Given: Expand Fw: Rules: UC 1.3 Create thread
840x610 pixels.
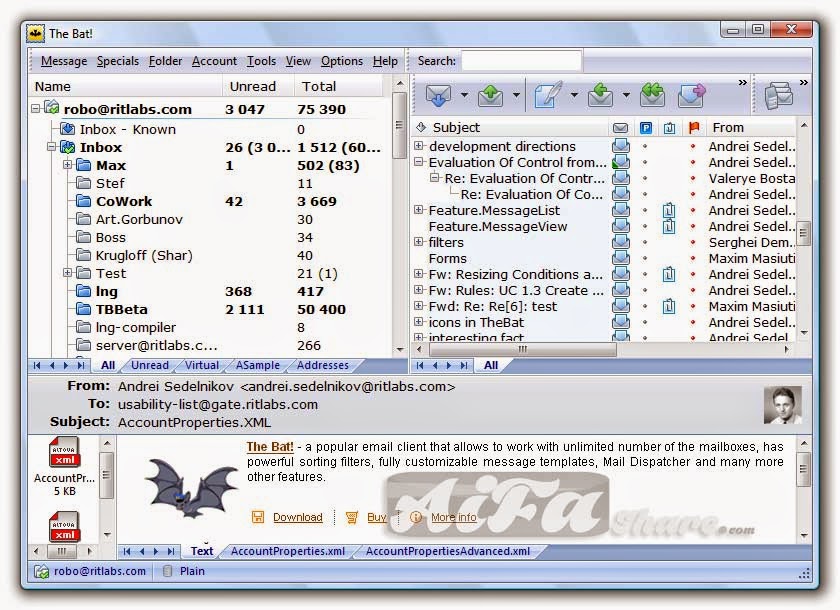Looking at the screenshot, I should click(x=419, y=290).
